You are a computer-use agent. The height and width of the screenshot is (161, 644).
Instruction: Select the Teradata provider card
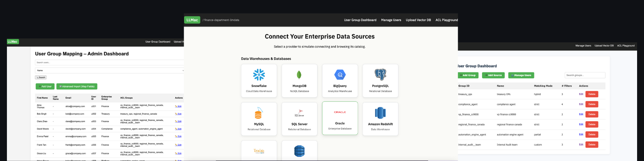point(259,150)
